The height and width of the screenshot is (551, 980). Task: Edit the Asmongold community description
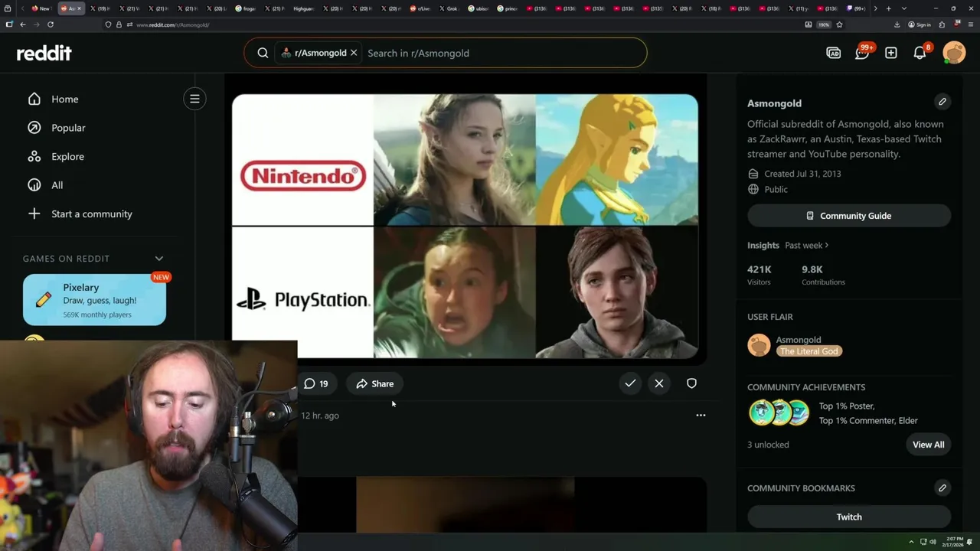pos(942,102)
